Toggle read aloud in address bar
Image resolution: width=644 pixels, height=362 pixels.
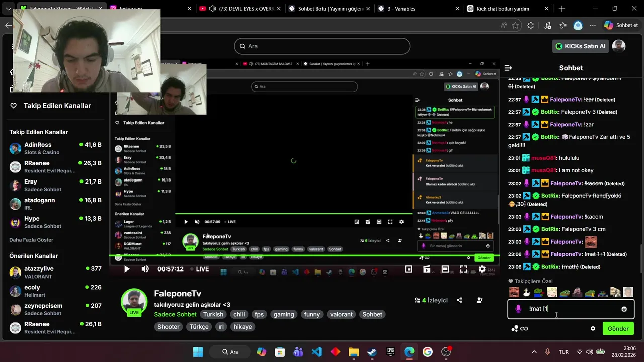504,25
